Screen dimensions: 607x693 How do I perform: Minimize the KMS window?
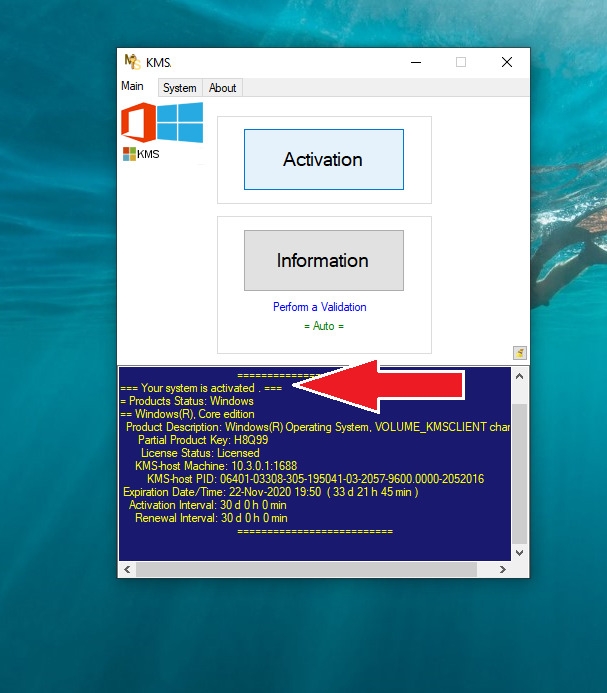(x=414, y=62)
